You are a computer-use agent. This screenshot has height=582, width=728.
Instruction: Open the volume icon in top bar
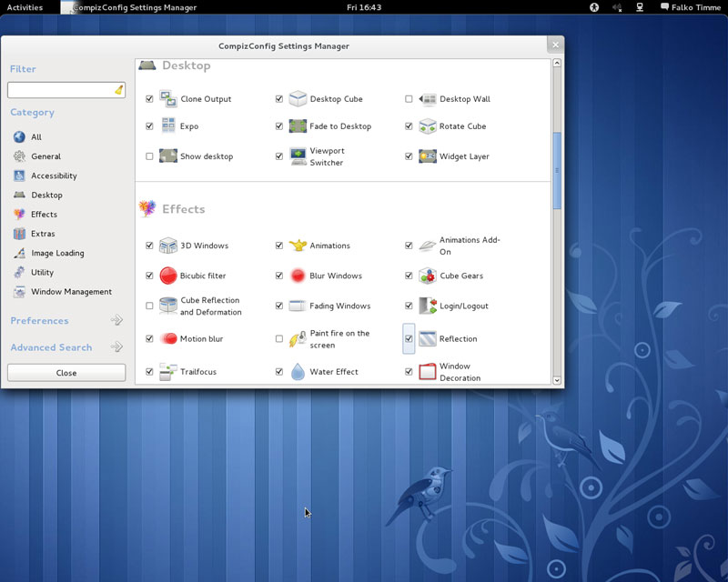(x=617, y=7)
